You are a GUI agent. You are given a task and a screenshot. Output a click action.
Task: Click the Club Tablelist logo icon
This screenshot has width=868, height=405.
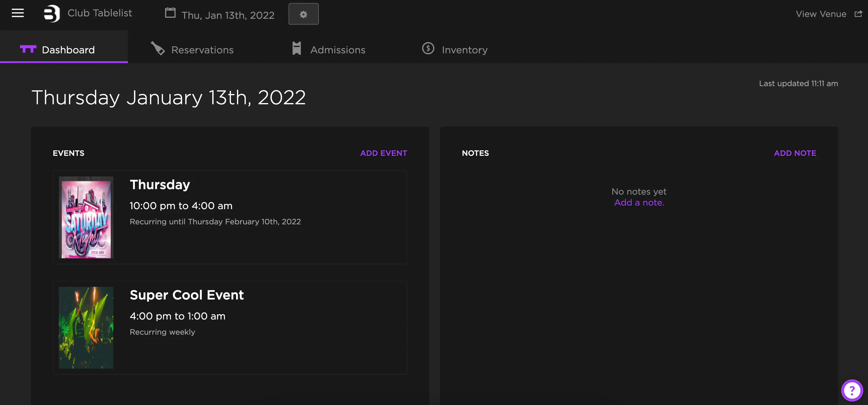click(x=52, y=14)
